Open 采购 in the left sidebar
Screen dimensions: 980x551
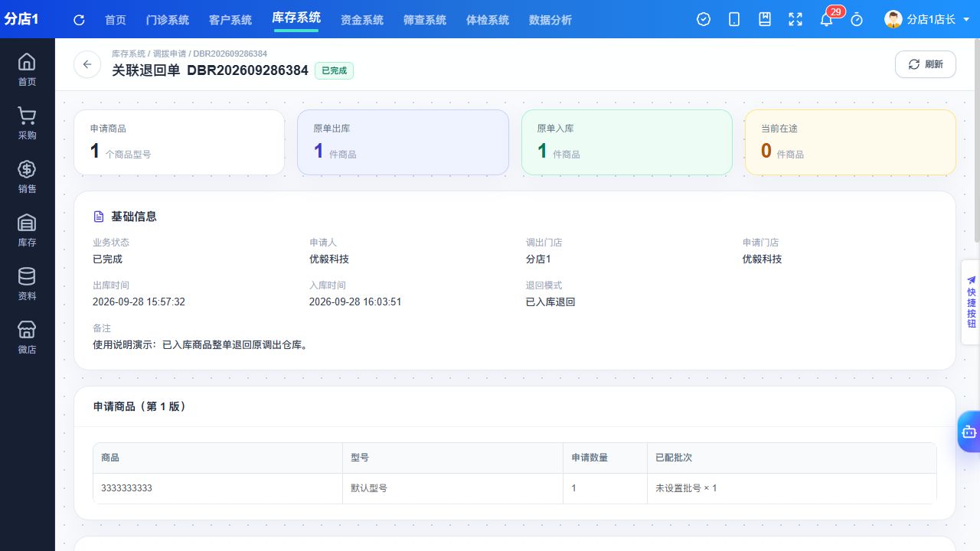coord(27,123)
